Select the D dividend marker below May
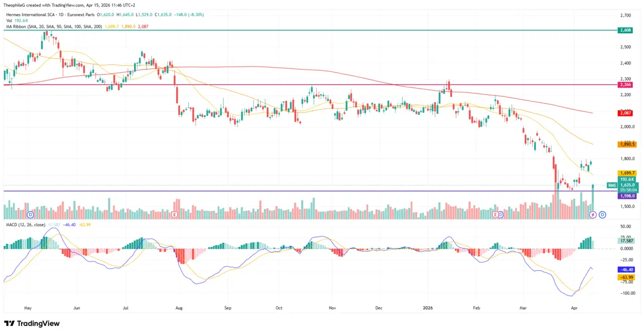 (x=30, y=215)
